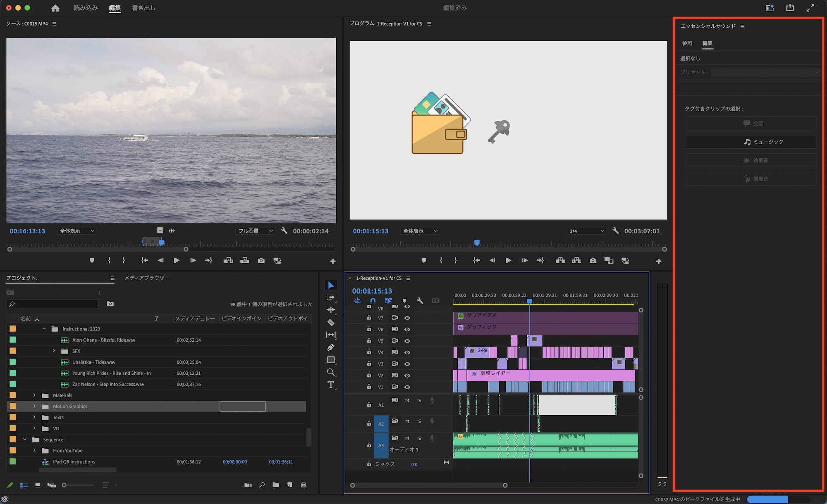Open the メディアブラウザー panel tab

pyautogui.click(x=147, y=278)
